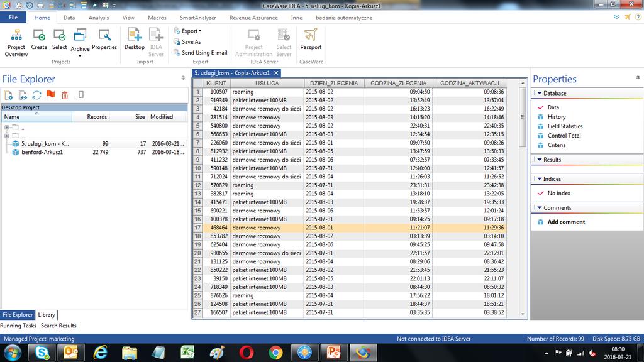Open the quick access toolbar customize dropdown

click(x=114, y=5)
